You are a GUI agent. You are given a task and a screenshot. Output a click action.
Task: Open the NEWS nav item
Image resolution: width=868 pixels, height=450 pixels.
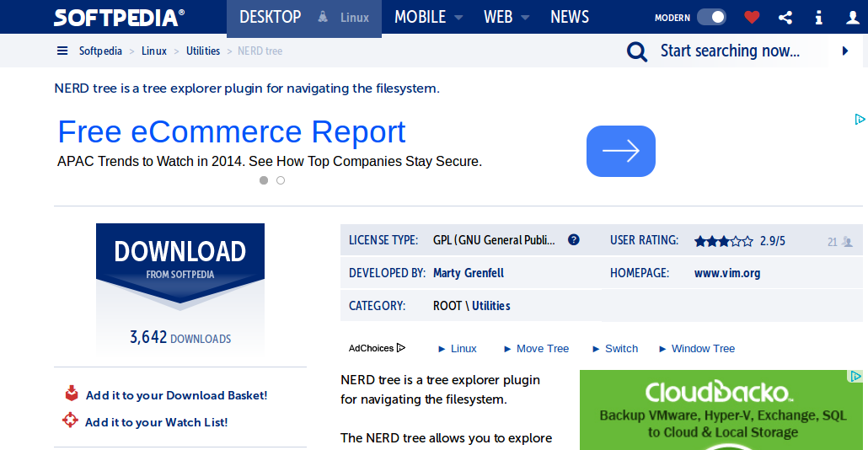570,17
